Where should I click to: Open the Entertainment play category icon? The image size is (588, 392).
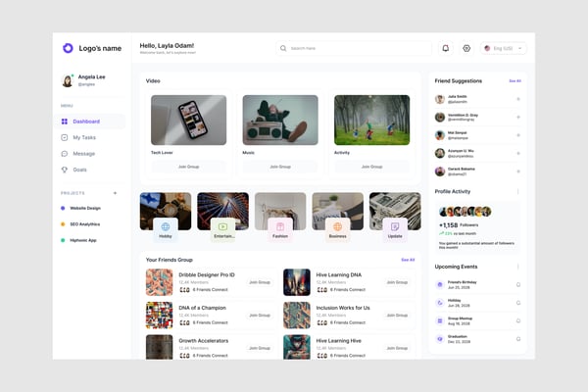pyautogui.click(x=222, y=226)
